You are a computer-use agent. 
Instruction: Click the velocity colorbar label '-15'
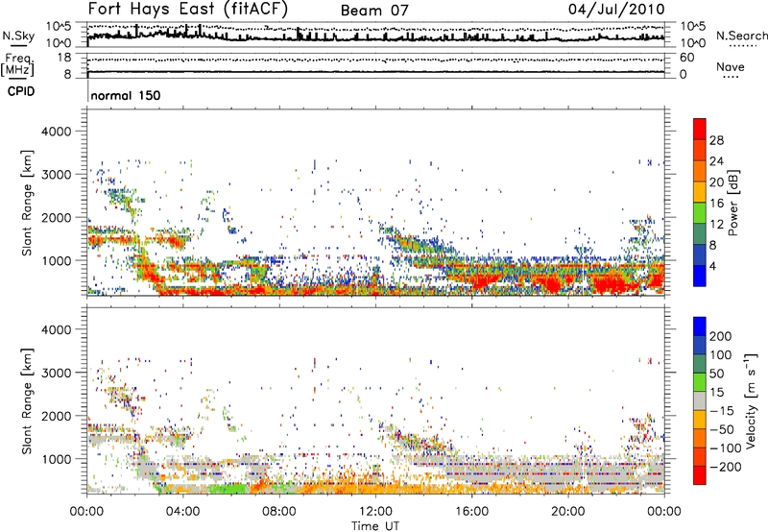point(724,411)
